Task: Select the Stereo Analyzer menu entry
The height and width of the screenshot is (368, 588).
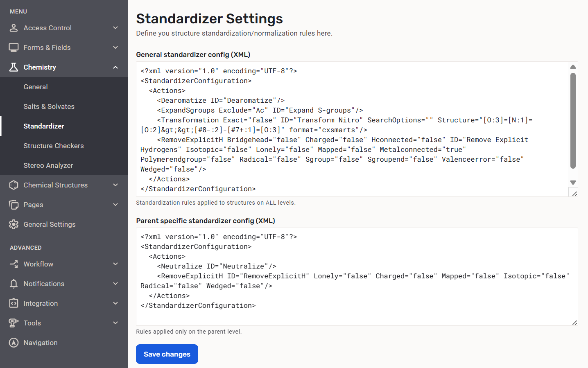Action: [x=48, y=165]
